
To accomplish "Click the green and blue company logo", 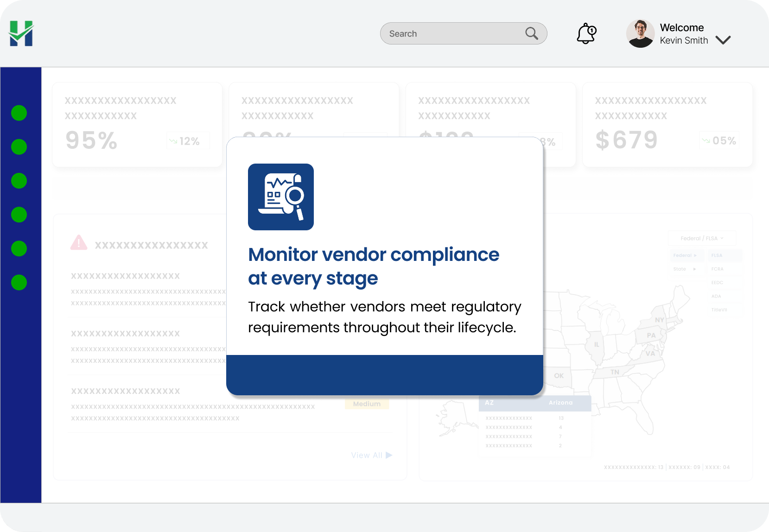I will (x=21, y=33).
